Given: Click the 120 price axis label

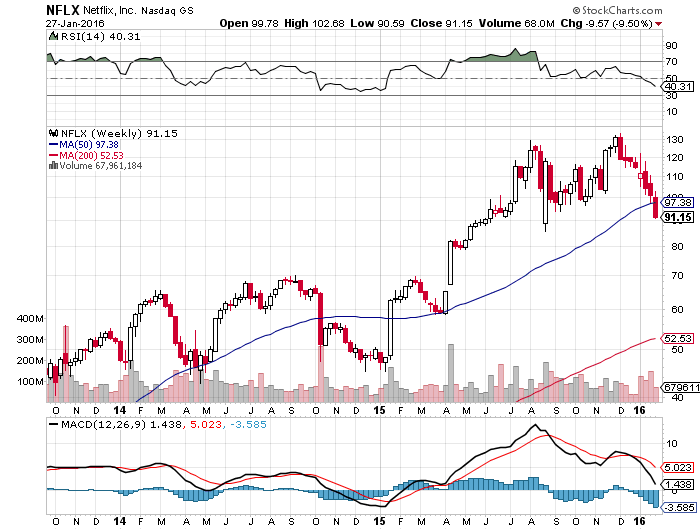Looking at the screenshot, I should (675, 158).
